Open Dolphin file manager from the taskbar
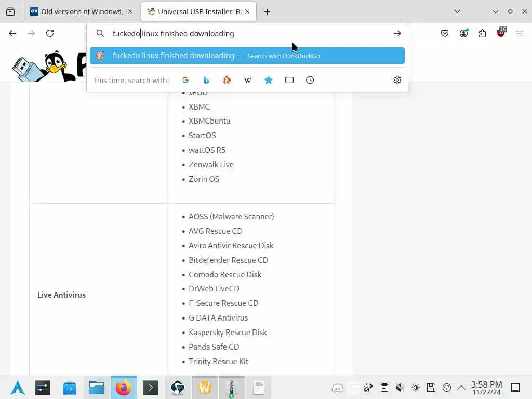This screenshot has height=399, width=532. pos(97,388)
